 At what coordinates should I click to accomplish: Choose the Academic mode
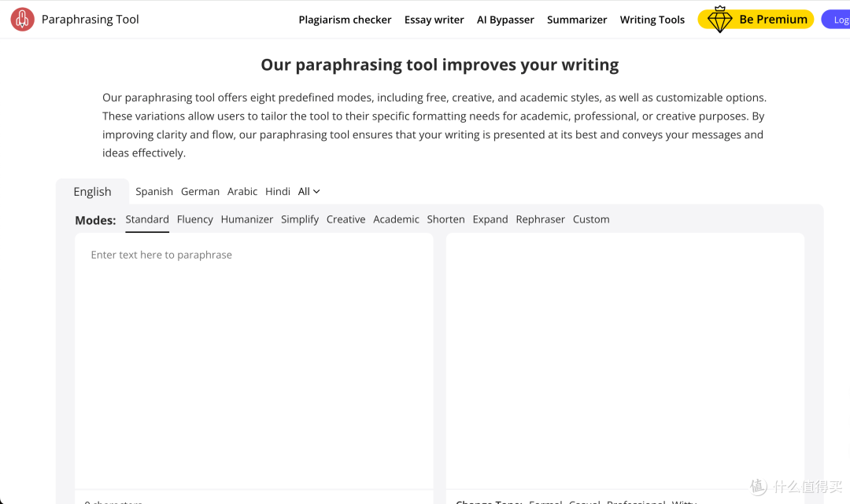point(396,219)
